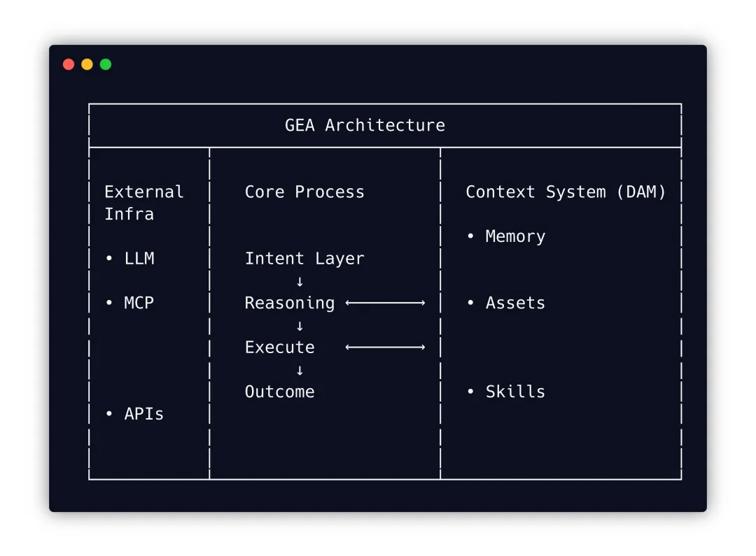Click the External Infra column heading
This screenshot has width=756, height=556.
pos(143,203)
